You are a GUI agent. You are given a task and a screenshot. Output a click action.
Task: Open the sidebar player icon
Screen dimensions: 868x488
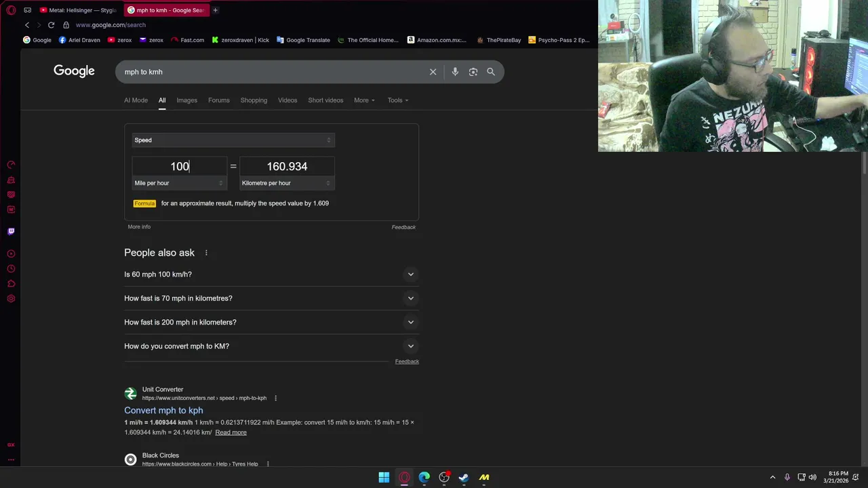click(11, 253)
